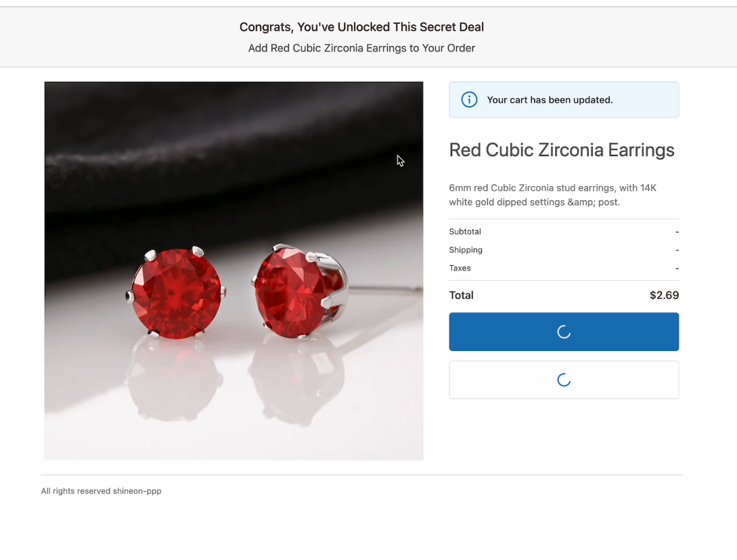Click the 'Add Red Cubic Zirconia Earrings to Your Order' subtitle
Viewport: 737px width, 560px height.
[x=361, y=49]
